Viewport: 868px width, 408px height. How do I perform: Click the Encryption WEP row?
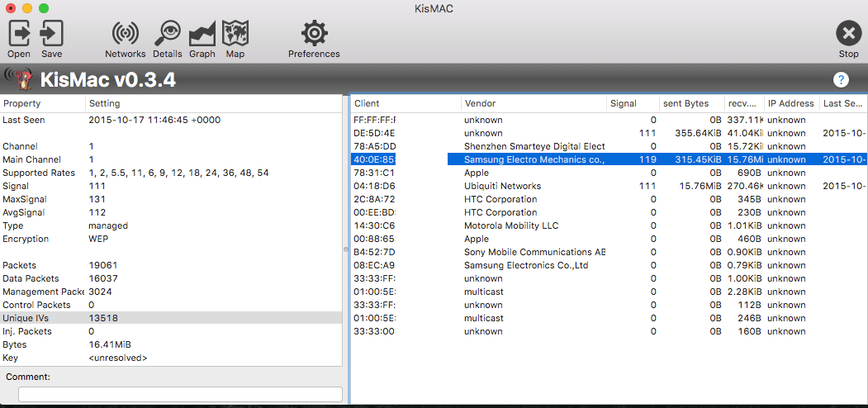pyautogui.click(x=171, y=240)
